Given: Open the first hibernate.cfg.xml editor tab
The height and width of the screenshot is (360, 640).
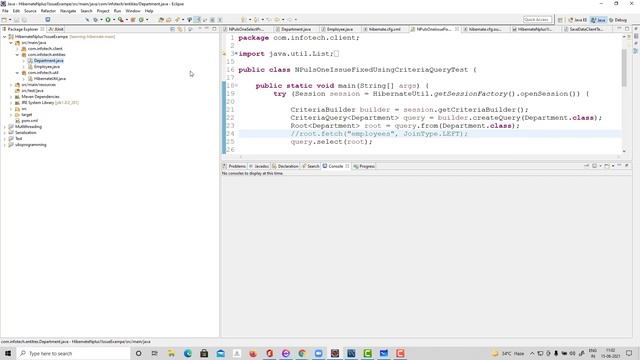Looking at the screenshot, I should coord(384,29).
